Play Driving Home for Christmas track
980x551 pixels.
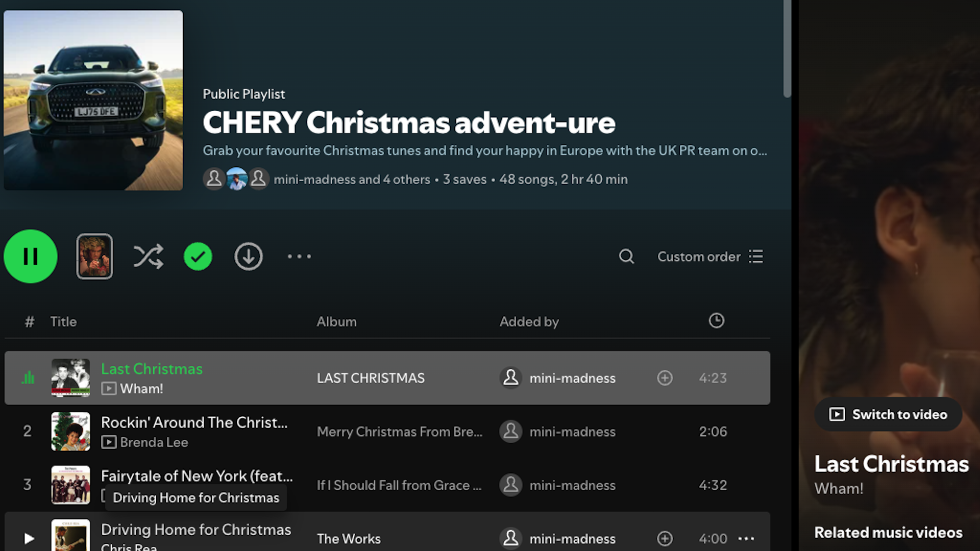(x=29, y=538)
